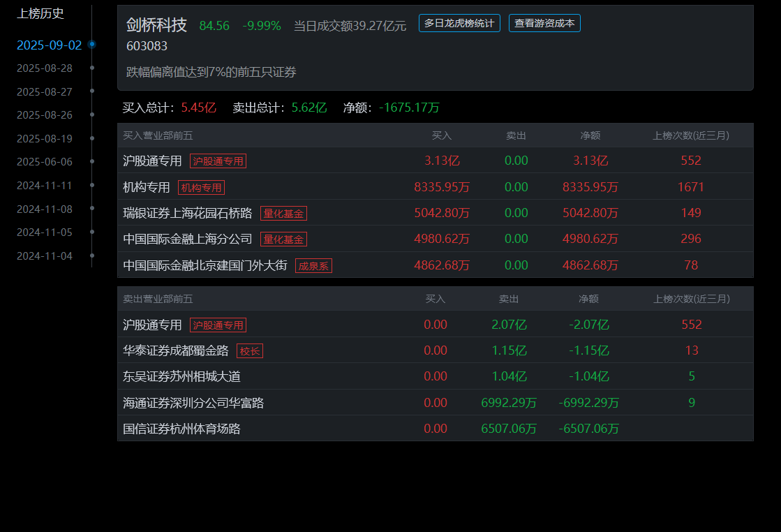Select the 2025-06-06 history date
The image size is (781, 532).
45,162
